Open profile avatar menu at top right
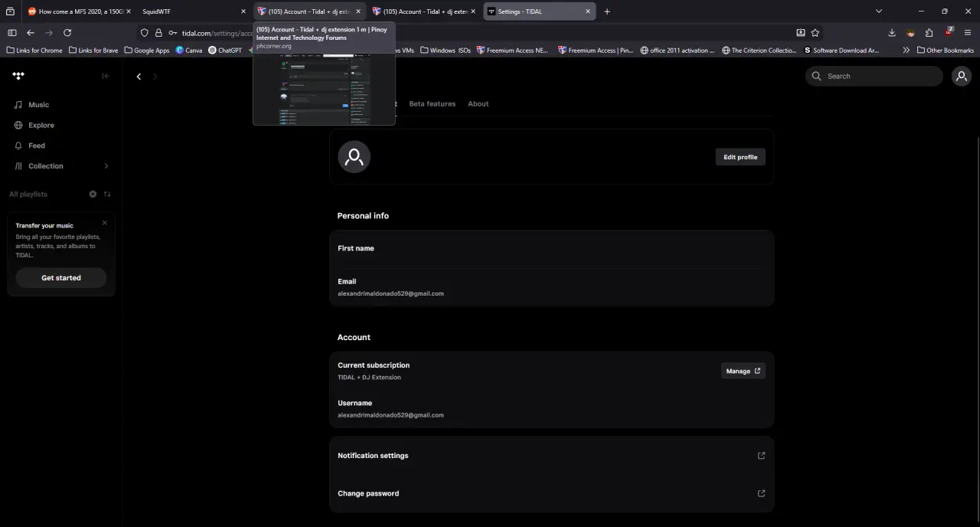Screen dimensions: 980x527 [x=962, y=76]
